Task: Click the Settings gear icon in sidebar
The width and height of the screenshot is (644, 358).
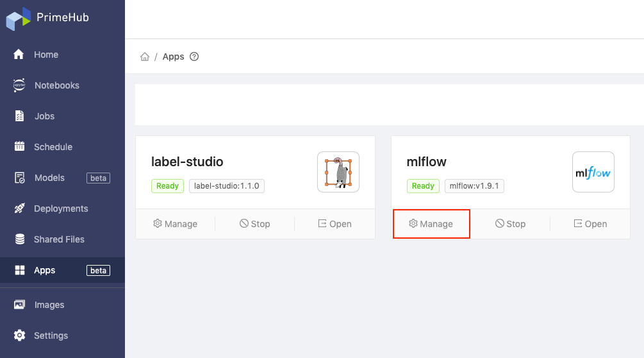Action: click(19, 336)
